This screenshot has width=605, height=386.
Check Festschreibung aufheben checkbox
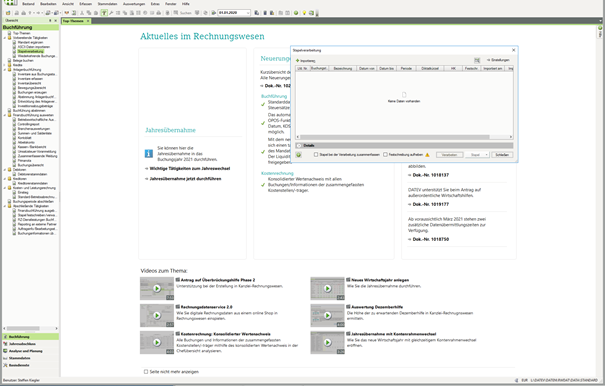[385, 154]
